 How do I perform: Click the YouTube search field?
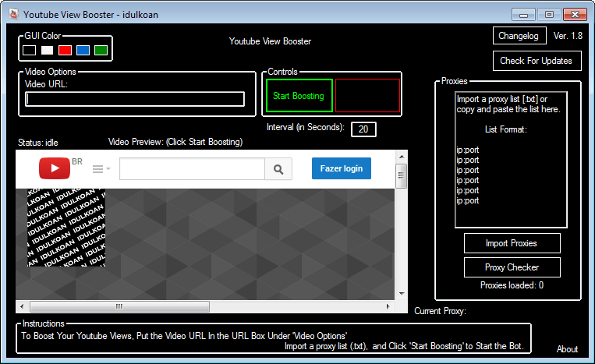pyautogui.click(x=192, y=168)
